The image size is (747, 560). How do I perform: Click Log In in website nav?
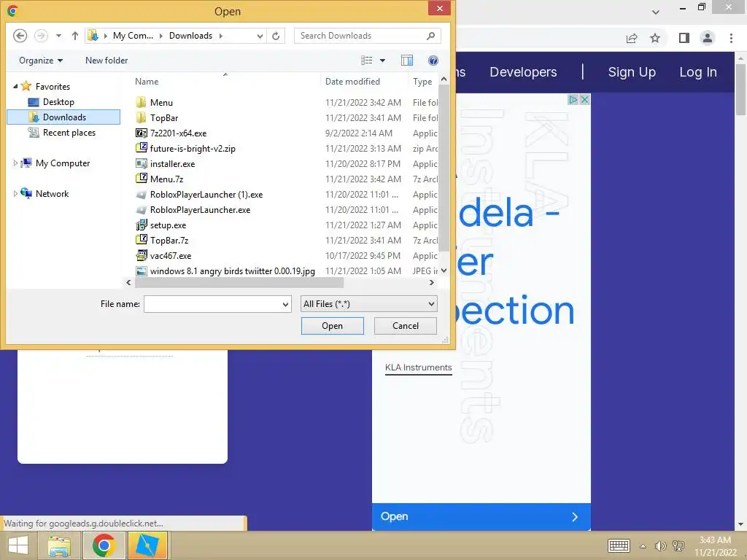click(698, 72)
